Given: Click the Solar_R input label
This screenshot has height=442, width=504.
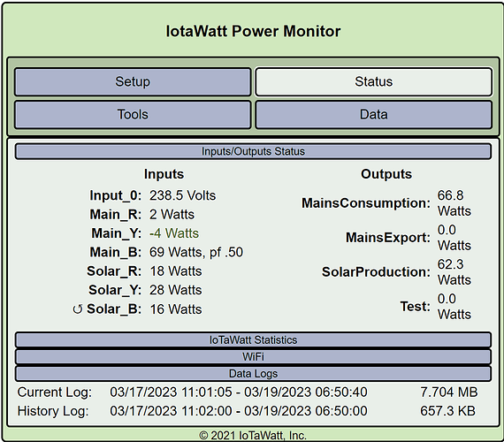Looking at the screenshot, I should coord(114,271).
